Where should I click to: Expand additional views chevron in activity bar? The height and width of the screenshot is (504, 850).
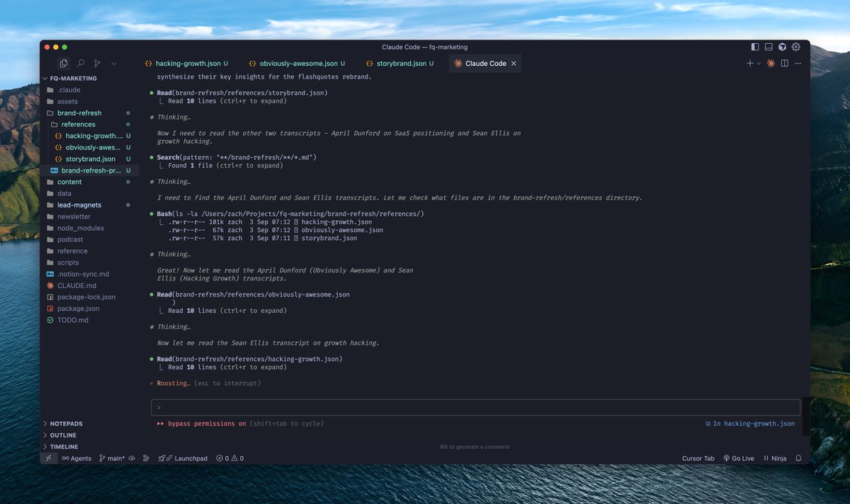pyautogui.click(x=114, y=63)
